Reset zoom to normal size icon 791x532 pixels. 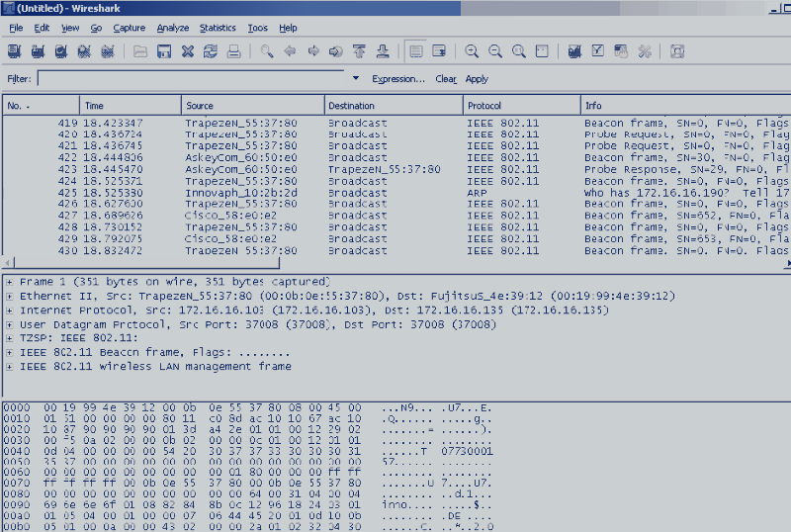click(x=518, y=51)
